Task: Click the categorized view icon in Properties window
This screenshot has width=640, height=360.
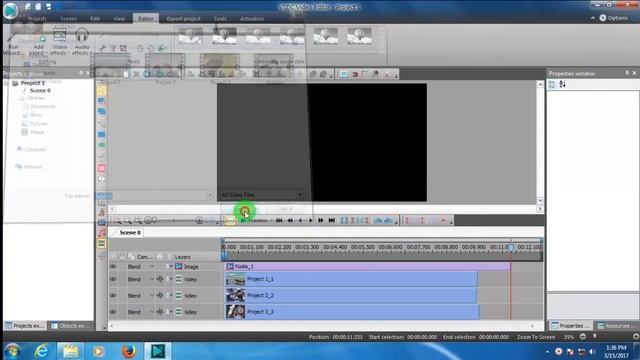Action: tap(552, 84)
